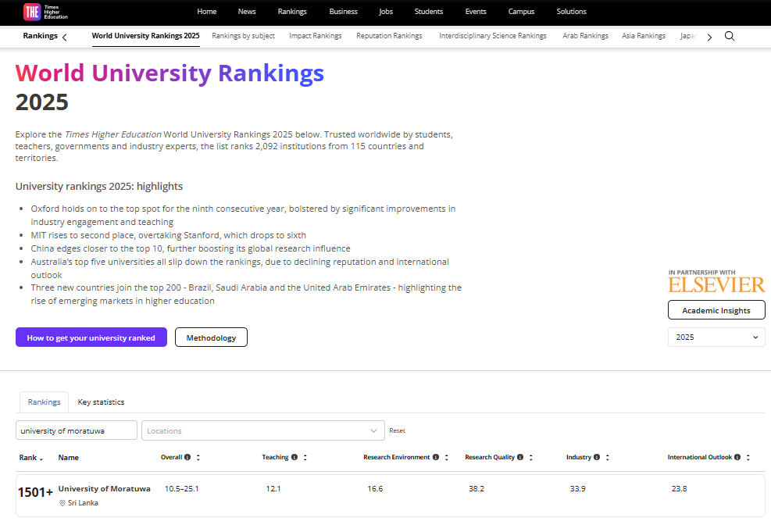Select the Rankings table tab
771x532 pixels.
[45, 402]
